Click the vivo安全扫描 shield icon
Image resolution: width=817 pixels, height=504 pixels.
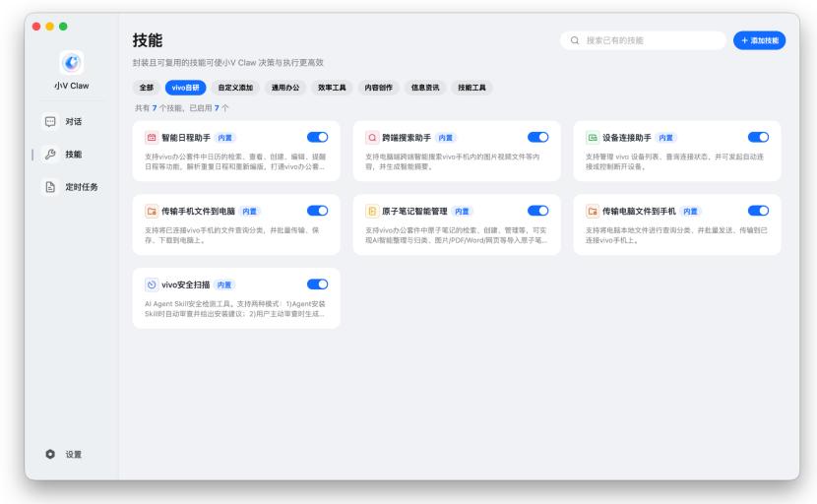(152, 284)
